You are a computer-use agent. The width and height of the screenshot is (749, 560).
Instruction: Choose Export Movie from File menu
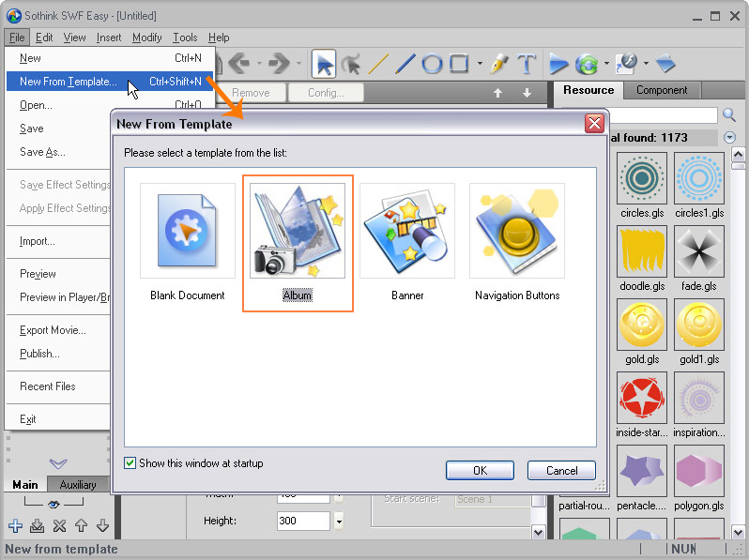click(53, 330)
